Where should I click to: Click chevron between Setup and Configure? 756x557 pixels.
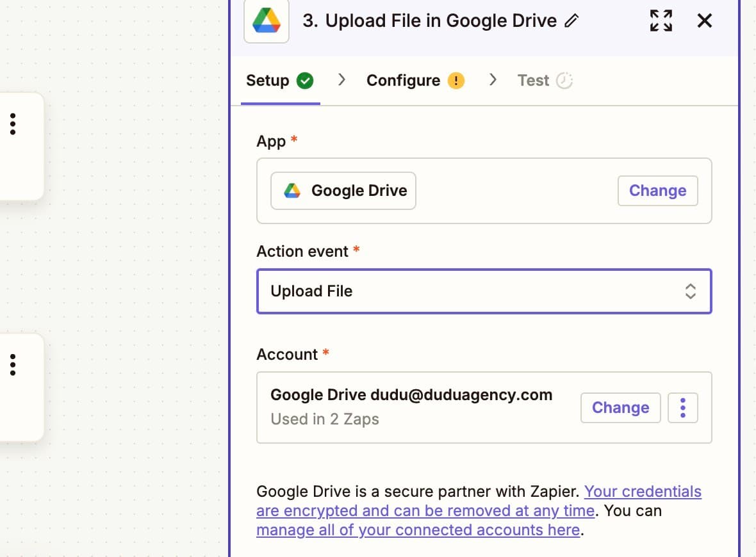(341, 79)
